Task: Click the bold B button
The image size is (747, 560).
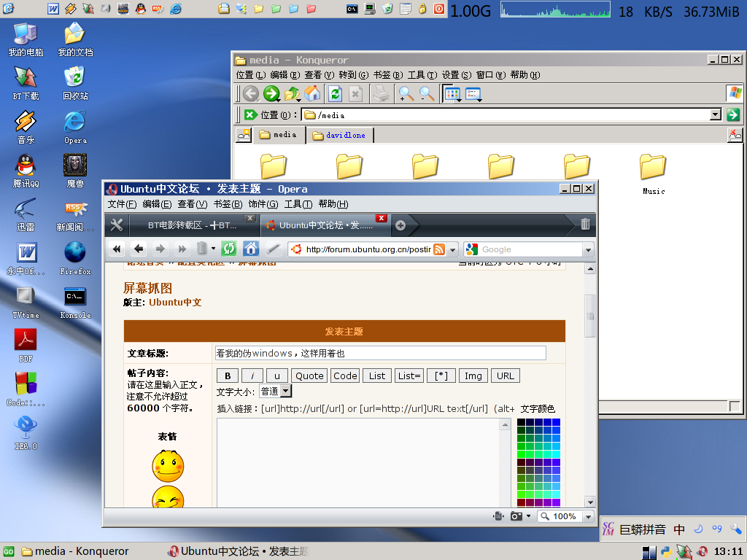Action: click(228, 376)
